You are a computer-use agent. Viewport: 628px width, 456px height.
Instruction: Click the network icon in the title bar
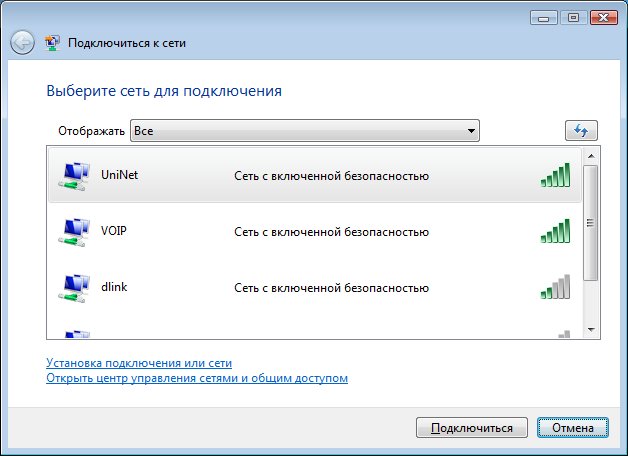53,43
